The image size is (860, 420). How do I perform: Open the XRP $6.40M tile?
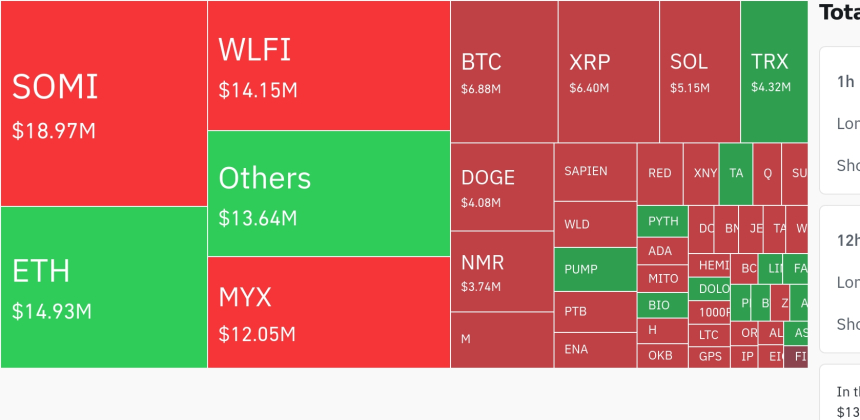point(608,71)
